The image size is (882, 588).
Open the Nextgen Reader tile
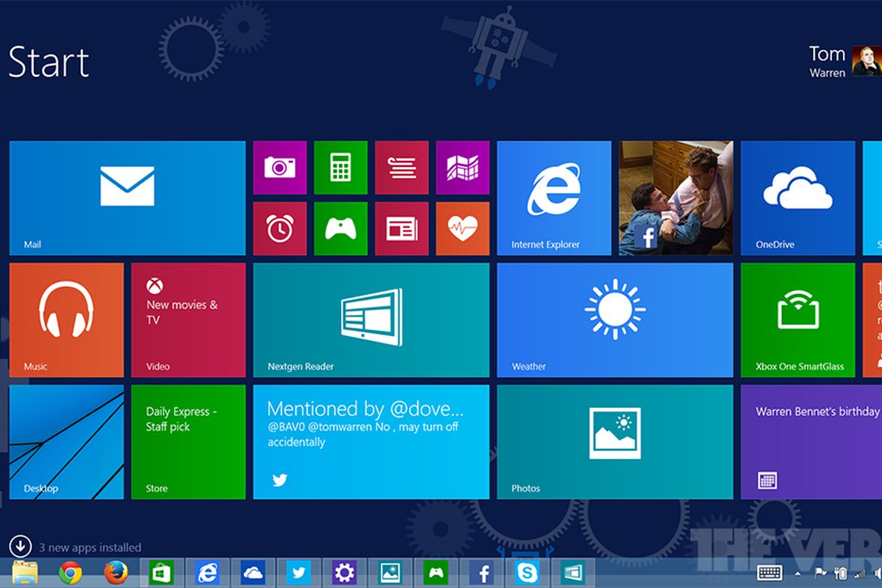(371, 320)
